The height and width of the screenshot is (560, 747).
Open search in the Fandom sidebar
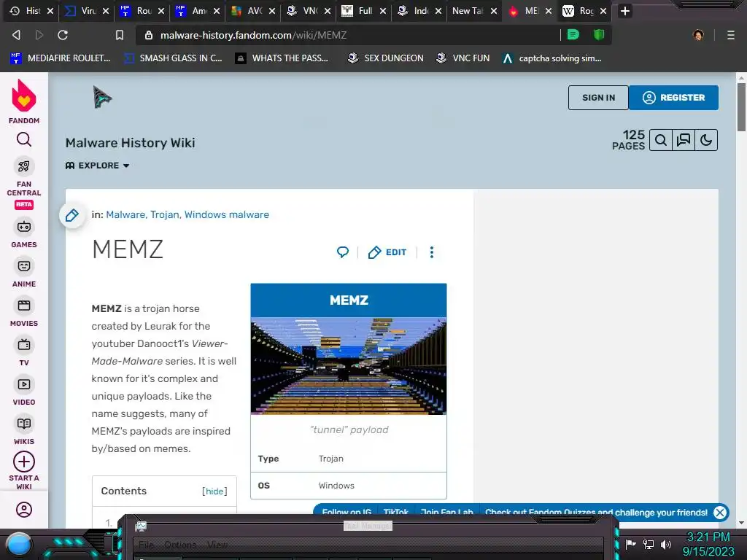24,139
